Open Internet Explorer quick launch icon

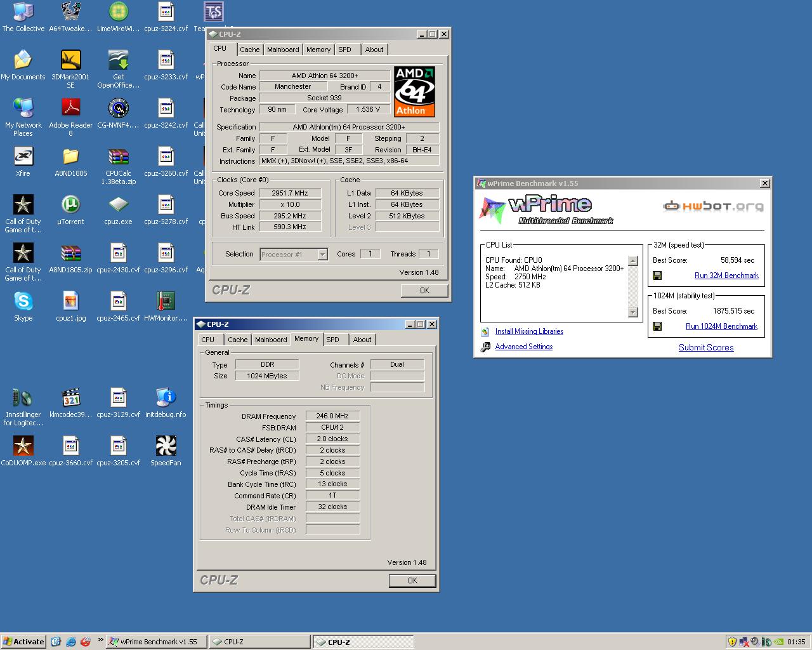coord(70,642)
